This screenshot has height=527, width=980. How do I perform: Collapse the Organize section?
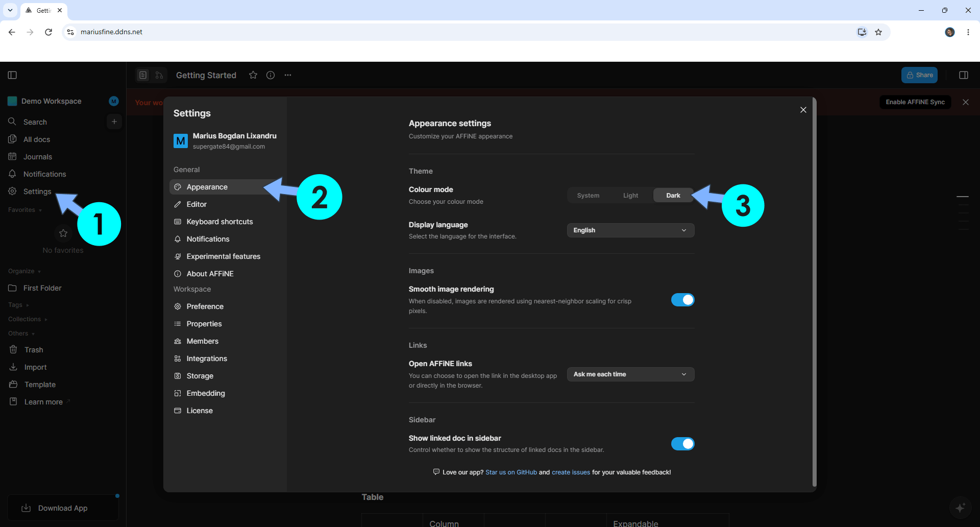click(x=24, y=271)
